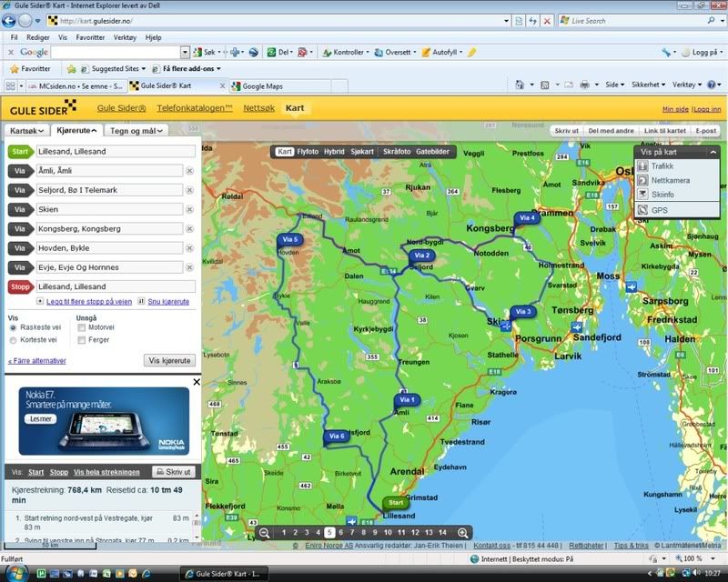
Task: Click the Windows Start orb
Action: pos(16,573)
